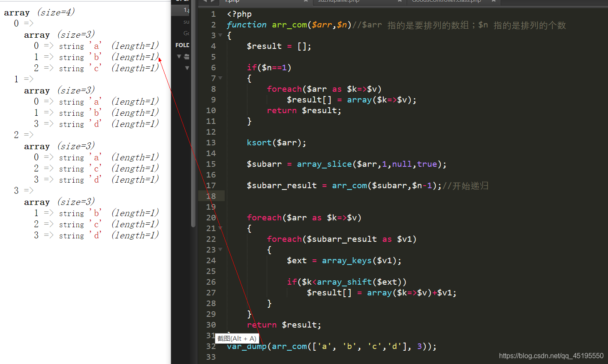Click output index '0 =>' top-level entry
The width and height of the screenshot is (608, 364).
tap(24, 23)
